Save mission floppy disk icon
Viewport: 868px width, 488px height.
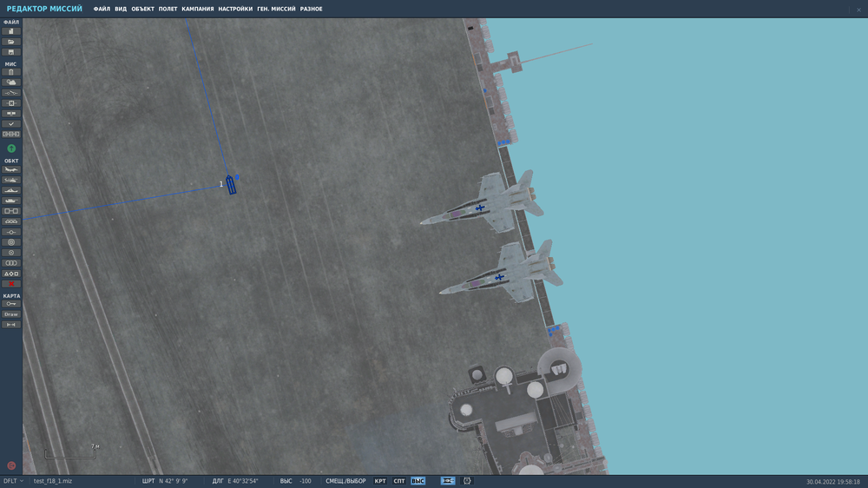pos(11,52)
